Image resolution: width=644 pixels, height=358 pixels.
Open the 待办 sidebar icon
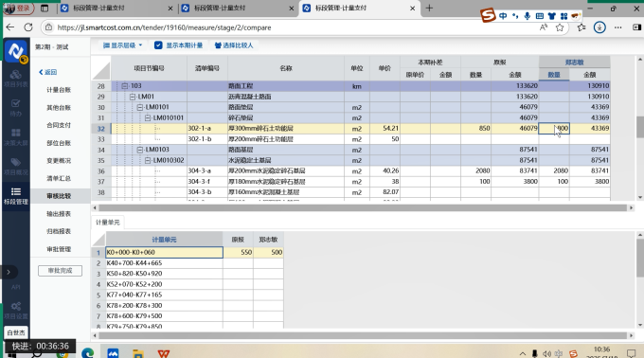coord(15,108)
